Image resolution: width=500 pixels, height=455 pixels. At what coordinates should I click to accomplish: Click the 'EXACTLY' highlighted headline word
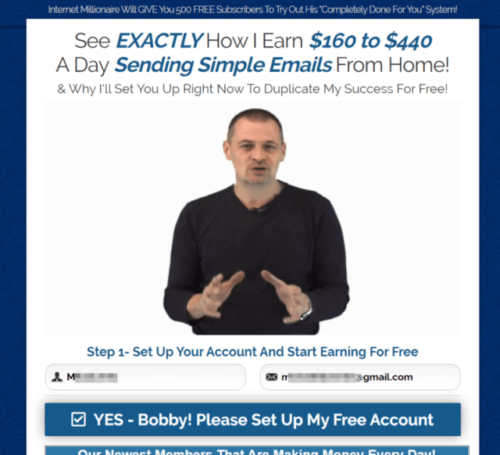[159, 41]
